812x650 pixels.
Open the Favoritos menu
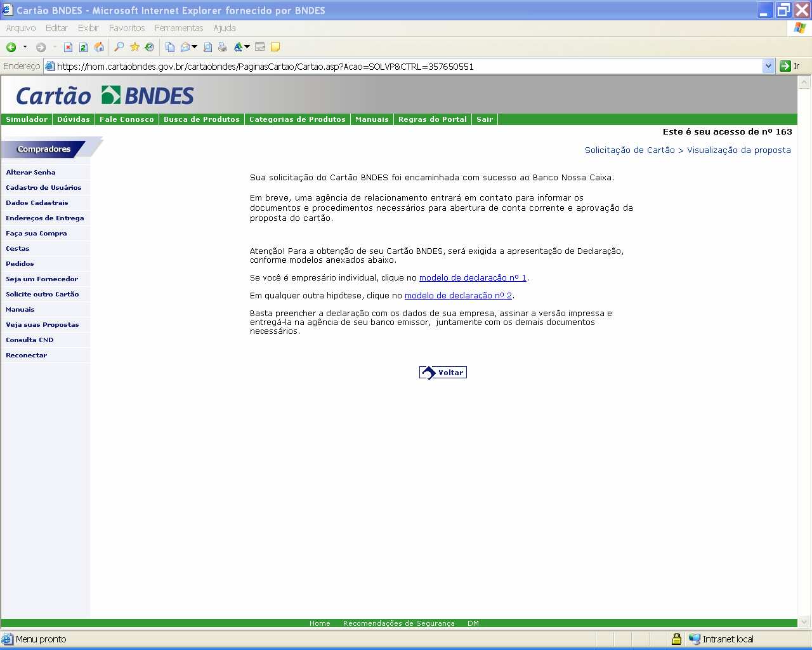127,28
